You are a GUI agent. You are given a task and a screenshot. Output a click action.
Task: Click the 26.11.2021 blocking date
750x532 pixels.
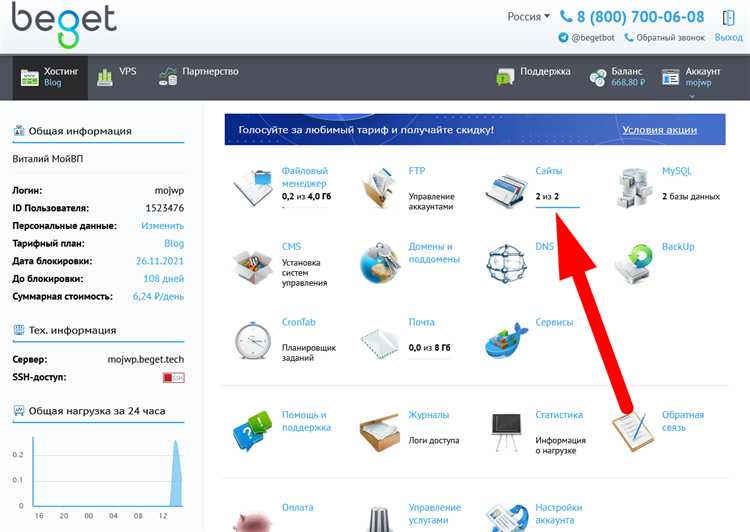point(160,261)
